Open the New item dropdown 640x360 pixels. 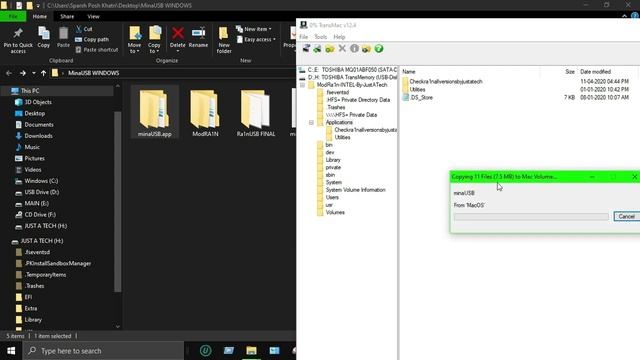click(253, 29)
